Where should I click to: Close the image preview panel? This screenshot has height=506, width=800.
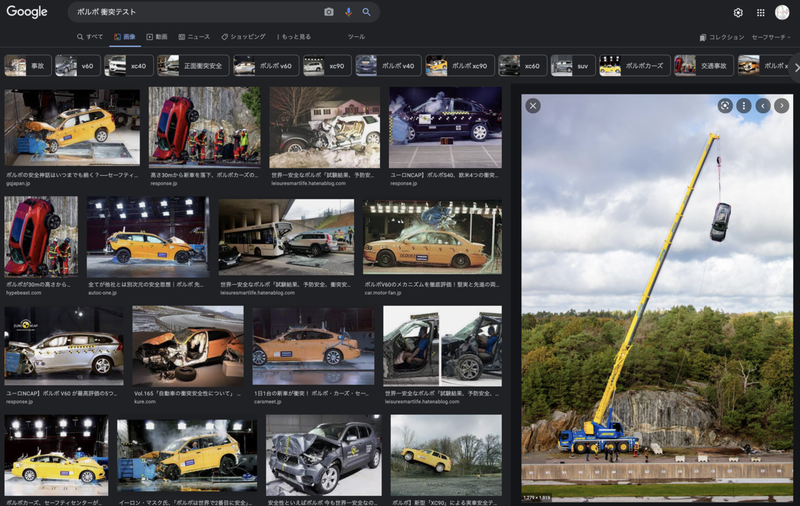(533, 105)
